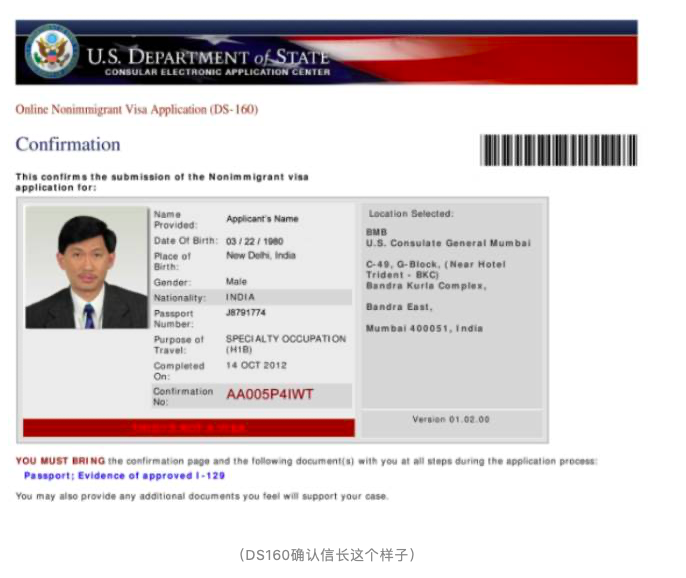Open the Online Nonimmigrant Visa Application (DS-160) link
This screenshot has width=686, height=578.
[x=136, y=109]
